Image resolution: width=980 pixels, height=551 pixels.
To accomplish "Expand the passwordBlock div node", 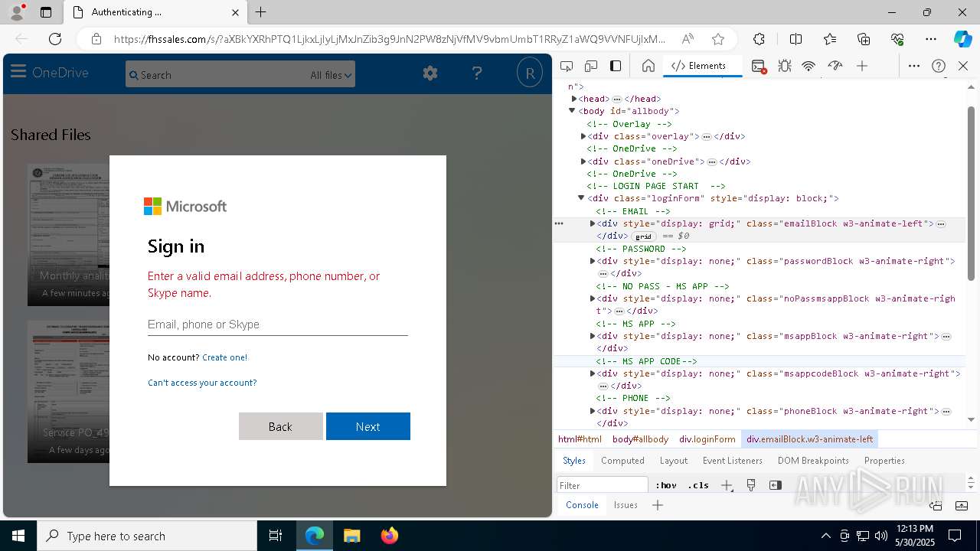I will (x=593, y=261).
